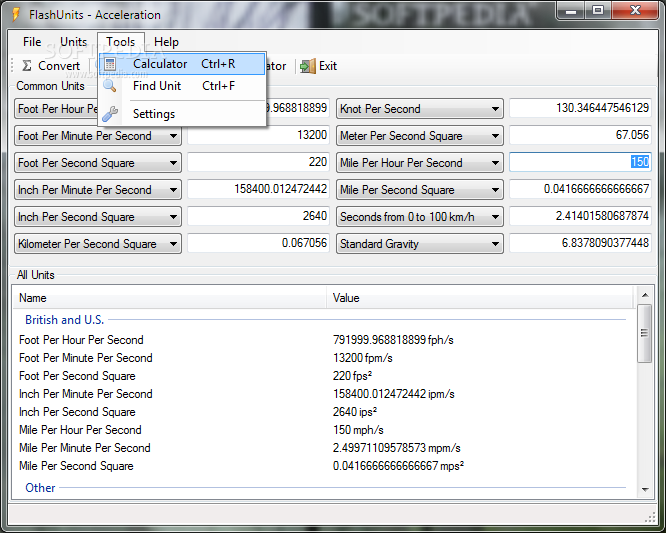666x533 pixels.
Task: Open the Foot Per Second Square dropdown
Action: coord(98,163)
